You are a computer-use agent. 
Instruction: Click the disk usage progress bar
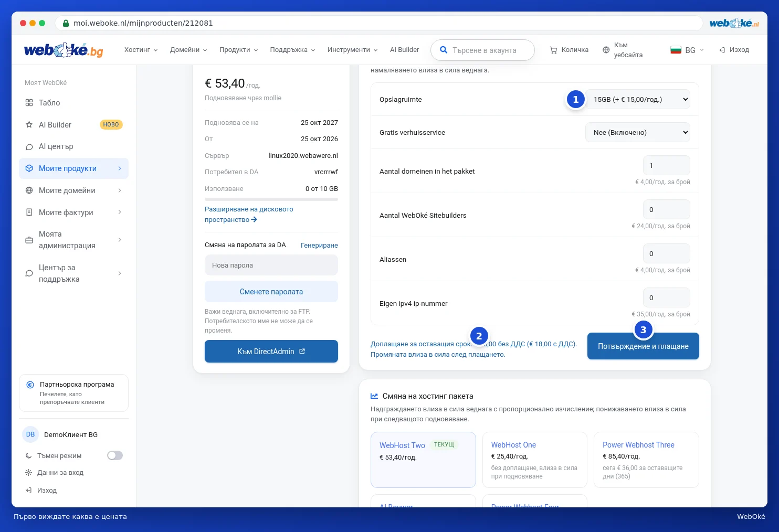pyautogui.click(x=271, y=199)
